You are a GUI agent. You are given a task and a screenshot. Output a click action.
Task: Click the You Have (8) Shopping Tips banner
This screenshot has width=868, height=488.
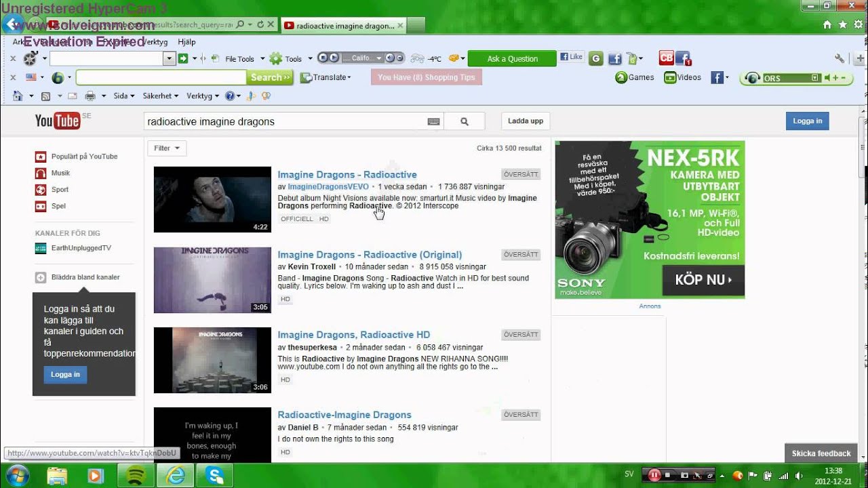427,77
